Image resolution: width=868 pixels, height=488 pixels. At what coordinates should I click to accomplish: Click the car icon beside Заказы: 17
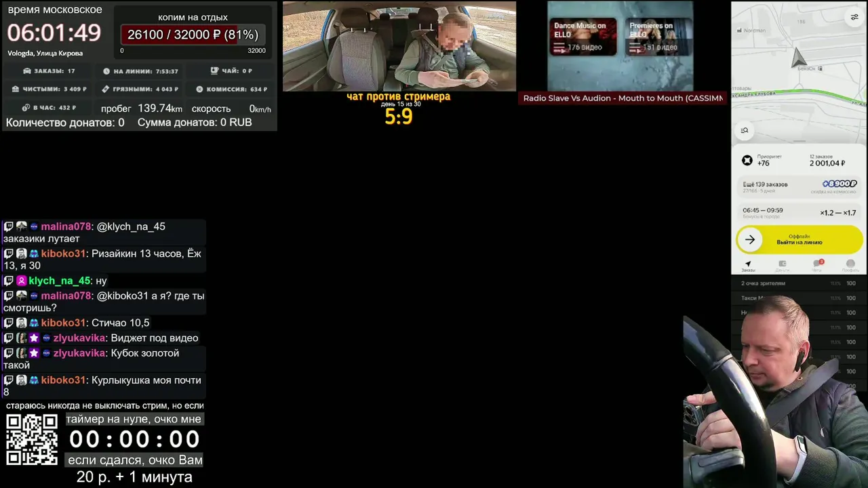[27, 71]
